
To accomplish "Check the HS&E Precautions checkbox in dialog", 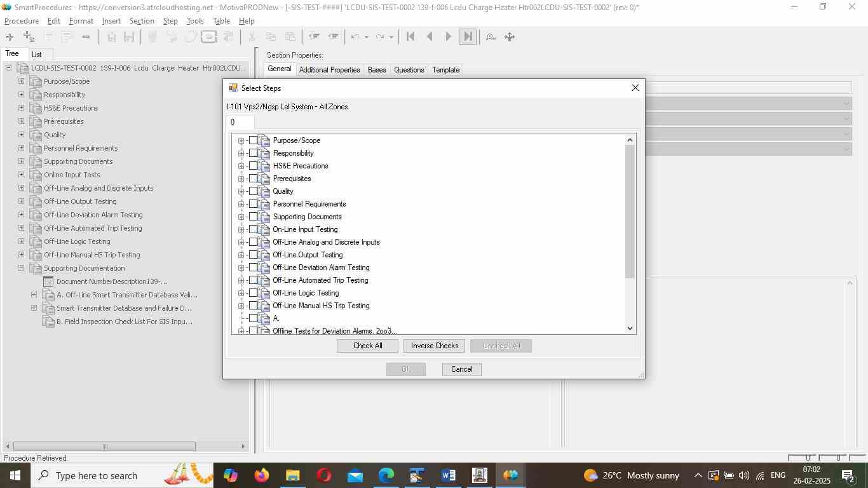I will point(253,166).
